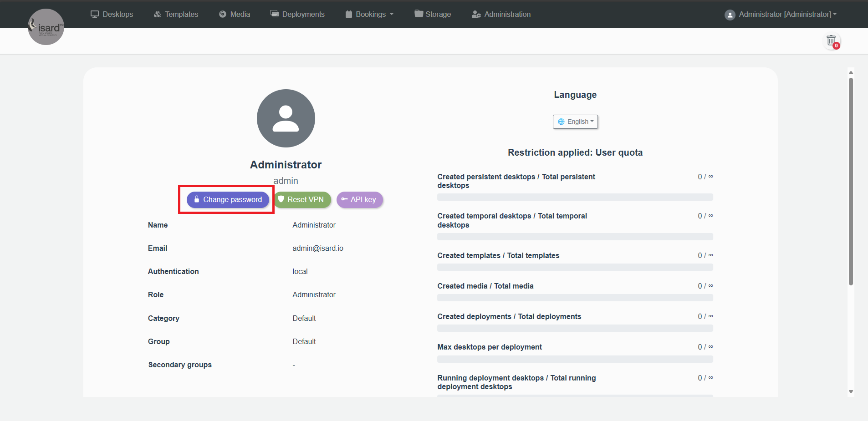This screenshot has width=868, height=421.
Task: Click the globe icon in language selector
Action: 561,122
